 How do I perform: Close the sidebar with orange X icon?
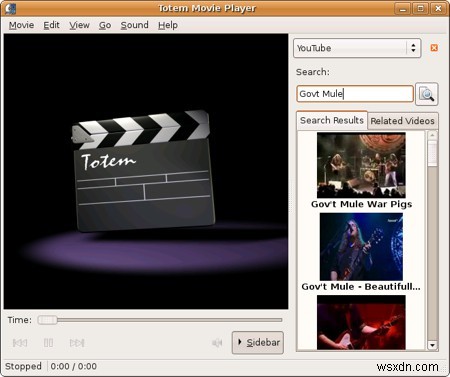434,48
